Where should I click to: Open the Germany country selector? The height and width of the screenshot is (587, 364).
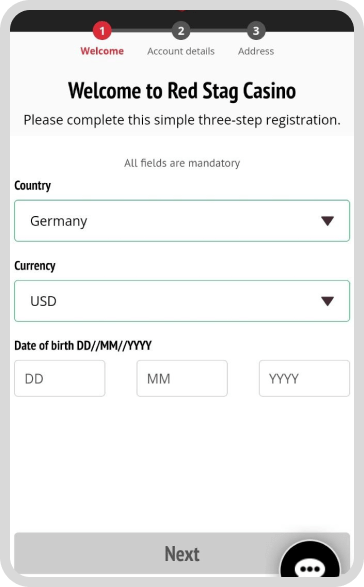click(x=182, y=221)
